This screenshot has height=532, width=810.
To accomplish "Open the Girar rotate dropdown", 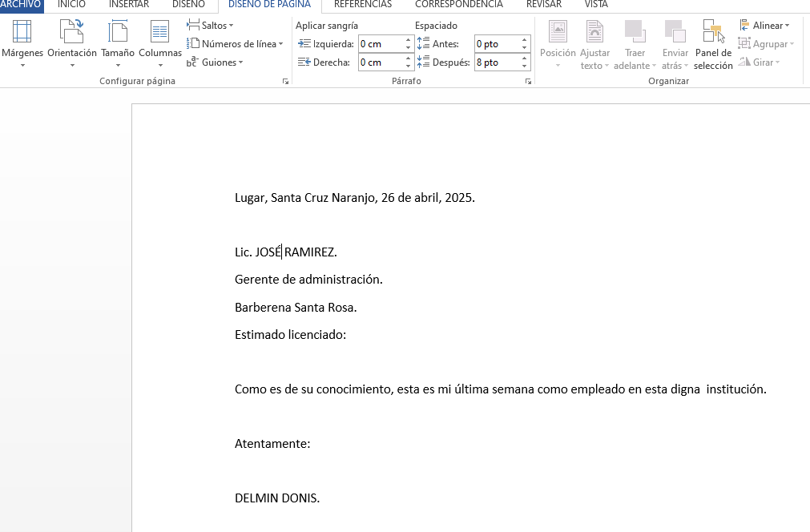I will click(x=759, y=62).
